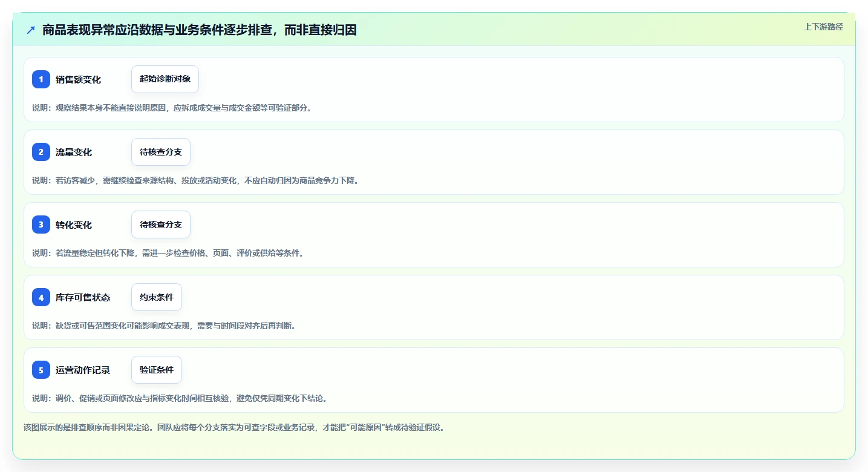The height and width of the screenshot is (472, 868).
Task: Click the 上下游路径 label in the header
Action: coord(823,27)
